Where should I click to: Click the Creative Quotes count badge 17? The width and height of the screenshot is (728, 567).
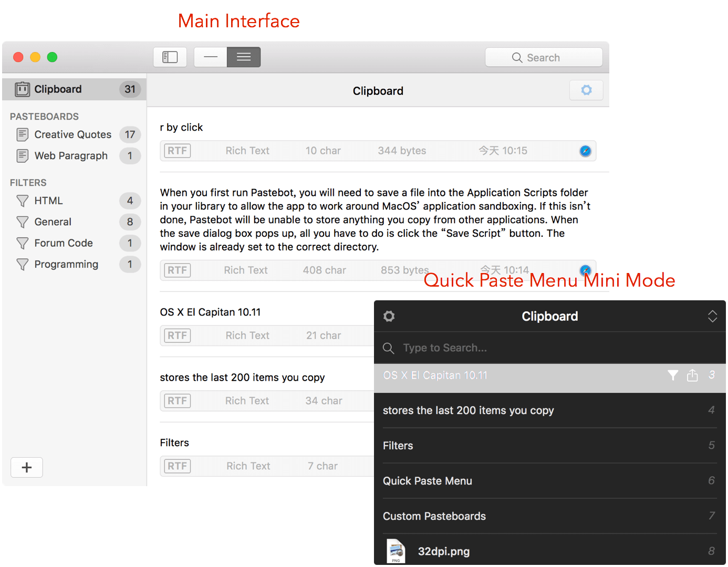click(130, 134)
